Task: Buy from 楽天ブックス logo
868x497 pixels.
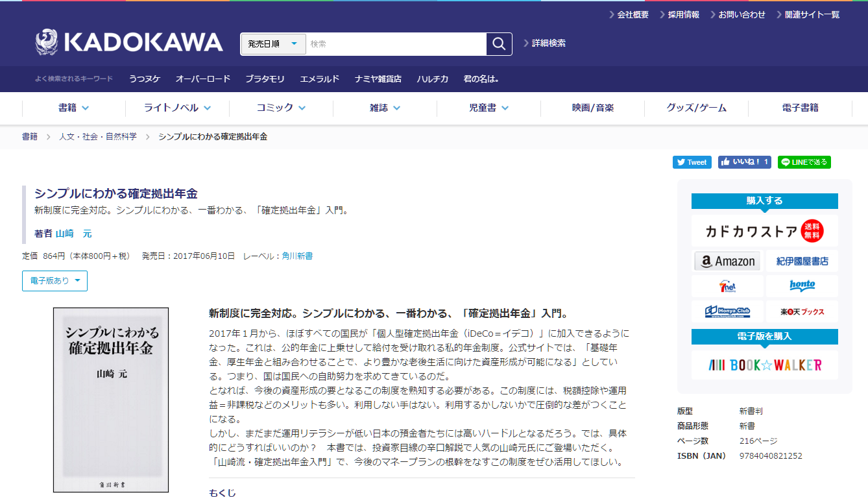Action: (802, 311)
